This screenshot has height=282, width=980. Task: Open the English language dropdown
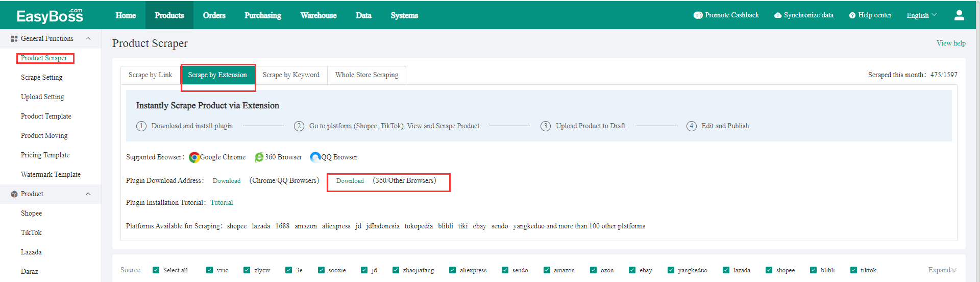pos(922,15)
